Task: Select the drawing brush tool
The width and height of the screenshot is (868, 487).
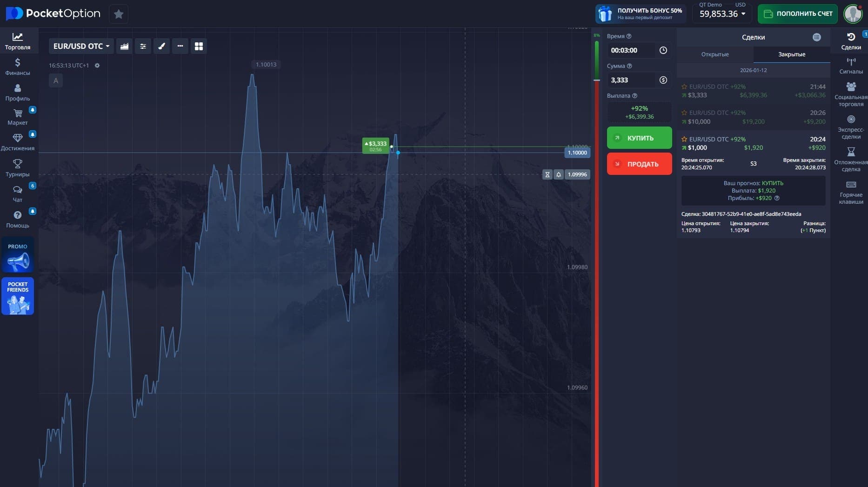Action: [x=161, y=46]
